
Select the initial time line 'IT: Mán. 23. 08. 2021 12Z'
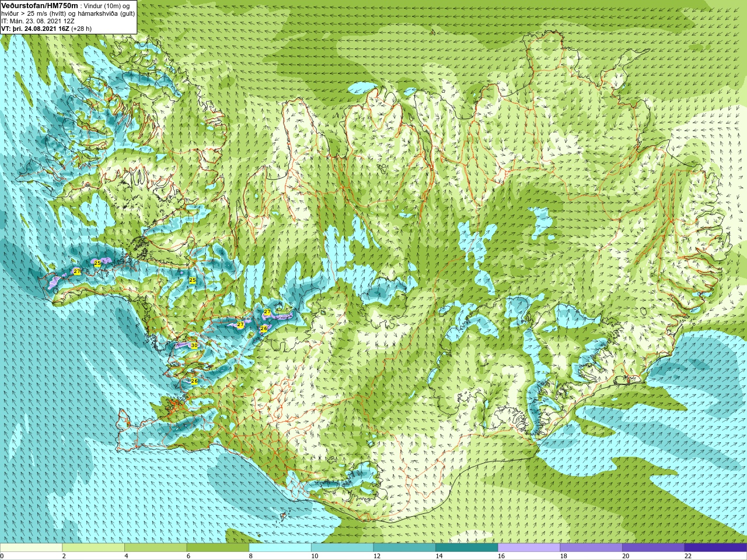(x=37, y=20)
